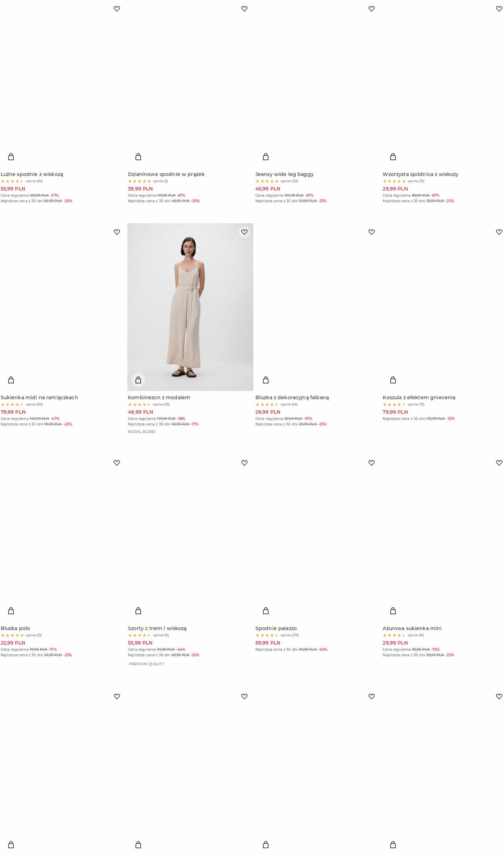The height and width of the screenshot is (854, 504).
Task: Open Jeansy wide leg baggy product page
Action: 284,174
